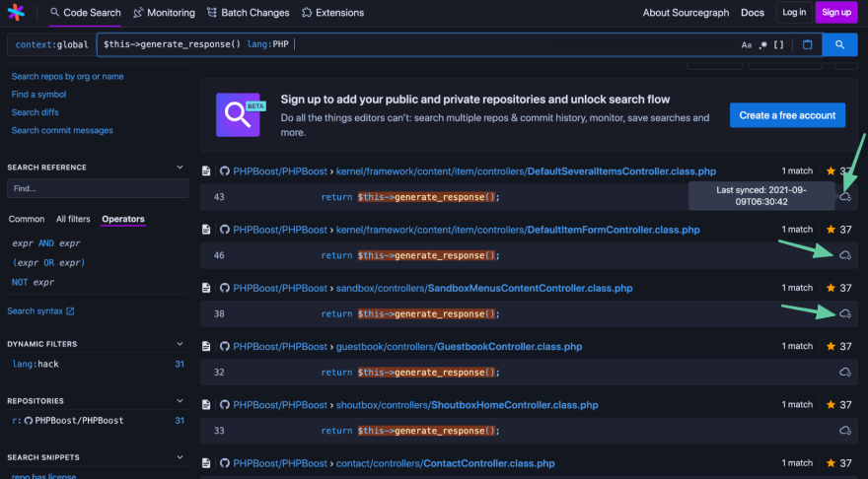Toggle case sensitivity Aa icon
Image resolution: width=868 pixels, height=479 pixels.
point(747,44)
